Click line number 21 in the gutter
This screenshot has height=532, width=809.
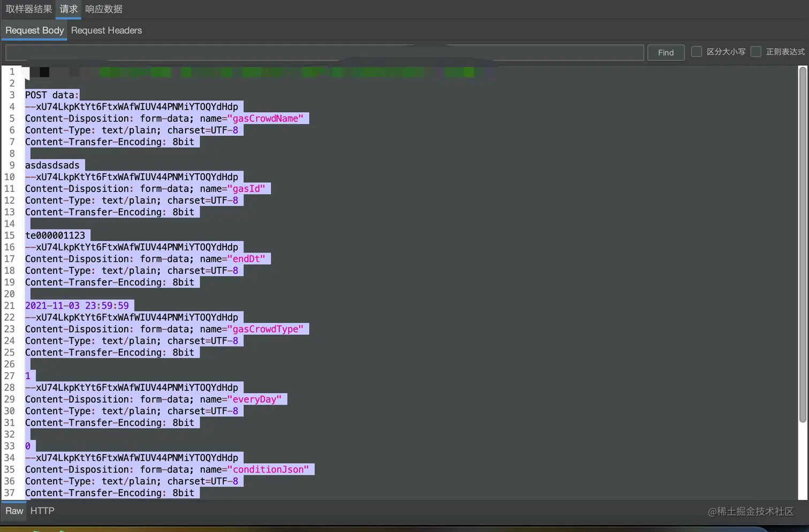coord(10,306)
